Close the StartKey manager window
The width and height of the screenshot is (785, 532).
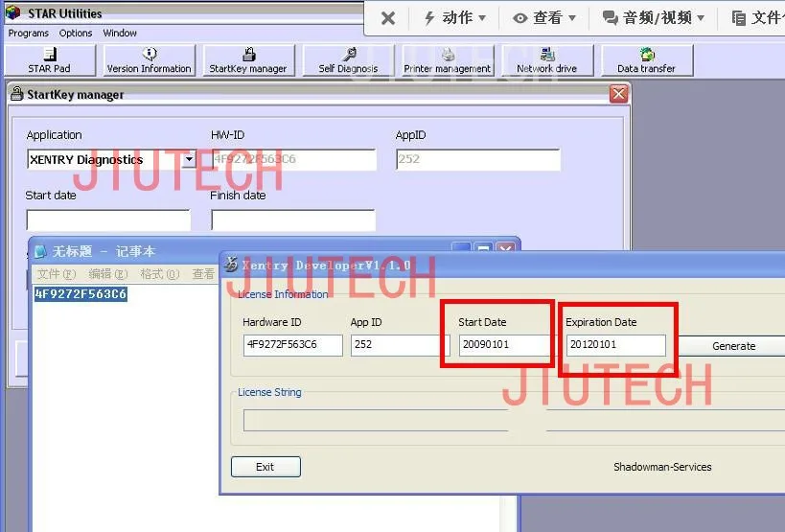click(x=619, y=94)
